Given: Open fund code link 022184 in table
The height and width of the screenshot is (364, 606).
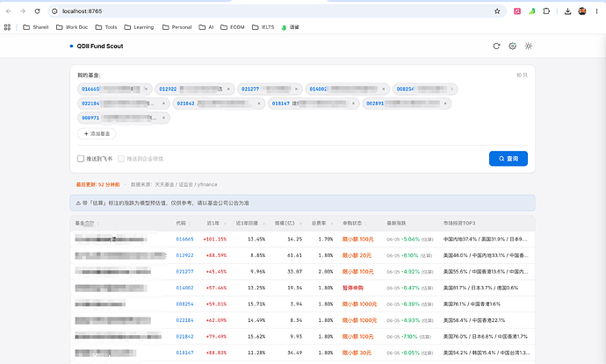Looking at the screenshot, I should pyautogui.click(x=184, y=320).
